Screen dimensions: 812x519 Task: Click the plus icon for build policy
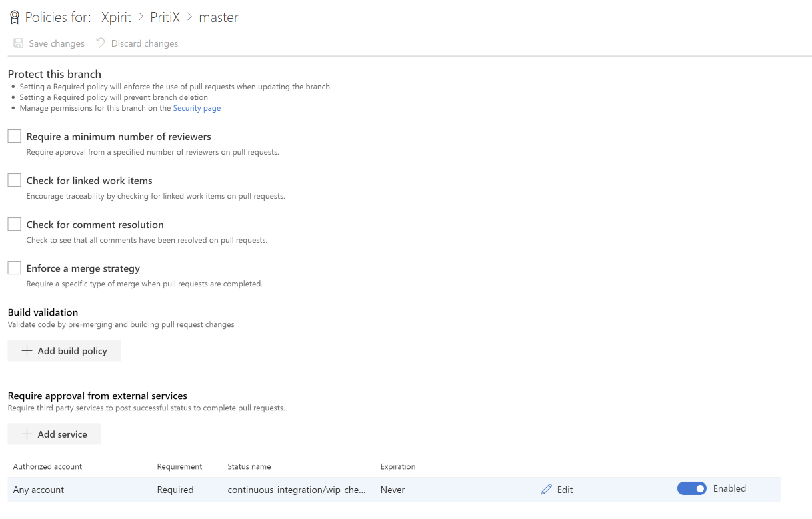point(27,351)
